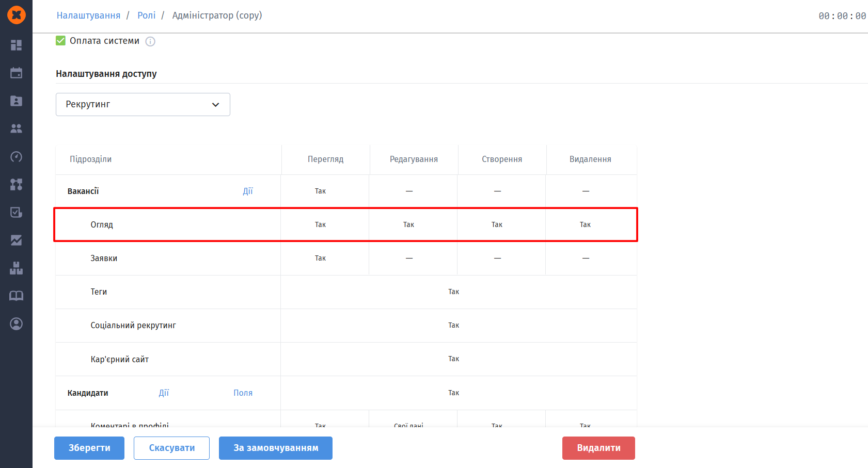Open Дії link in Вакансії row

click(248, 191)
